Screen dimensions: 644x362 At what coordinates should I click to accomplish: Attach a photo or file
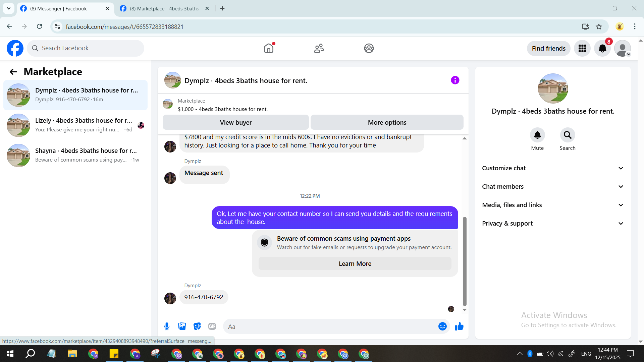tap(182, 326)
